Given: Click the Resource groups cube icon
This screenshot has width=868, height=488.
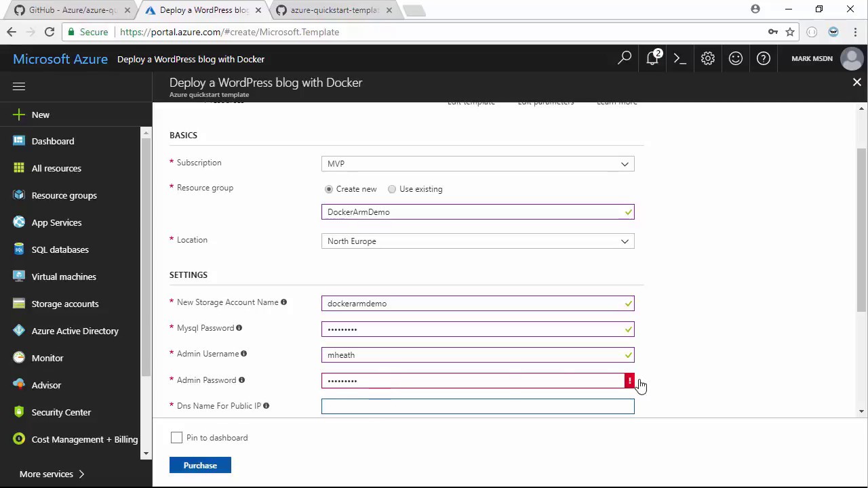Looking at the screenshot, I should pyautogui.click(x=19, y=195).
